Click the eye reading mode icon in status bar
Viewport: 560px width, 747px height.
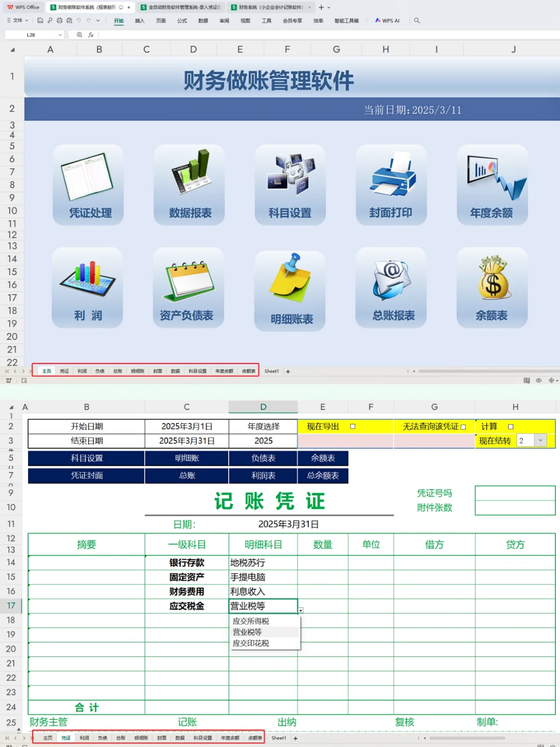pos(539,381)
